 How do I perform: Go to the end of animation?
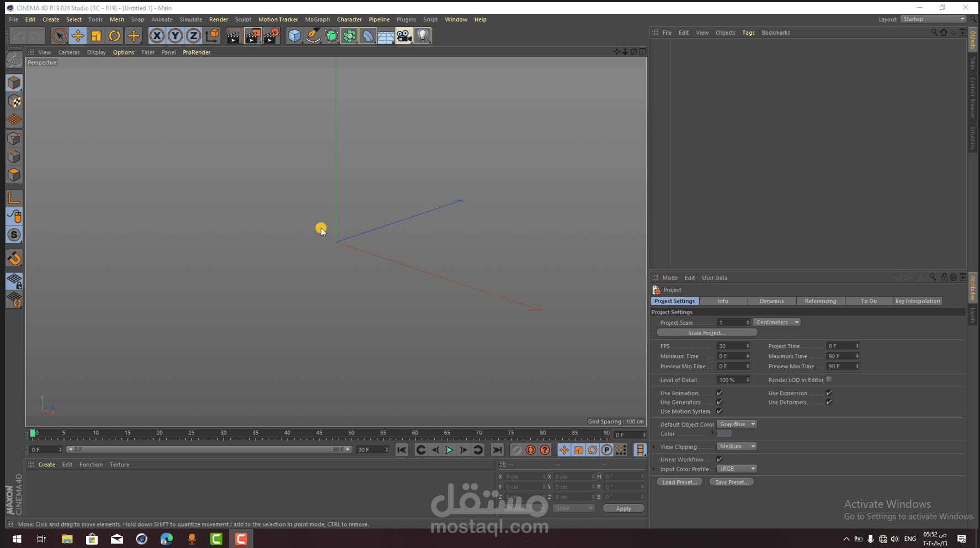497,450
